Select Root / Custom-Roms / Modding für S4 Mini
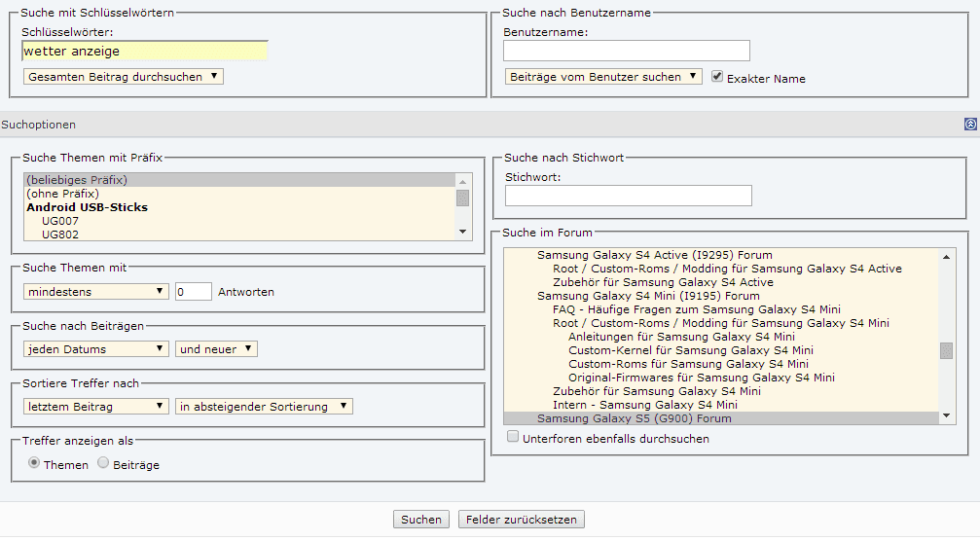This screenshot has width=980, height=541. click(721, 323)
